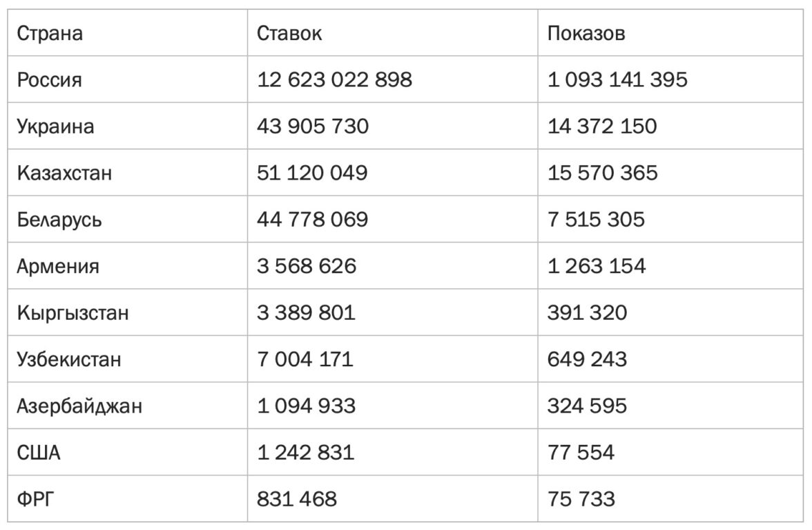Screen dimensions: 812x530
Task: Click the Показов column header
Action: point(586,33)
